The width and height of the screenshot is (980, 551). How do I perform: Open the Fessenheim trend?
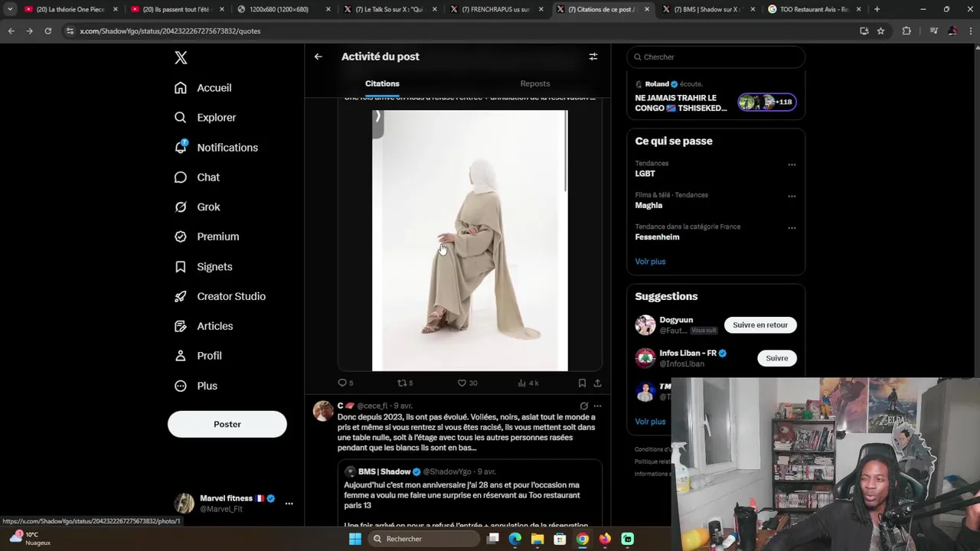coord(657,237)
